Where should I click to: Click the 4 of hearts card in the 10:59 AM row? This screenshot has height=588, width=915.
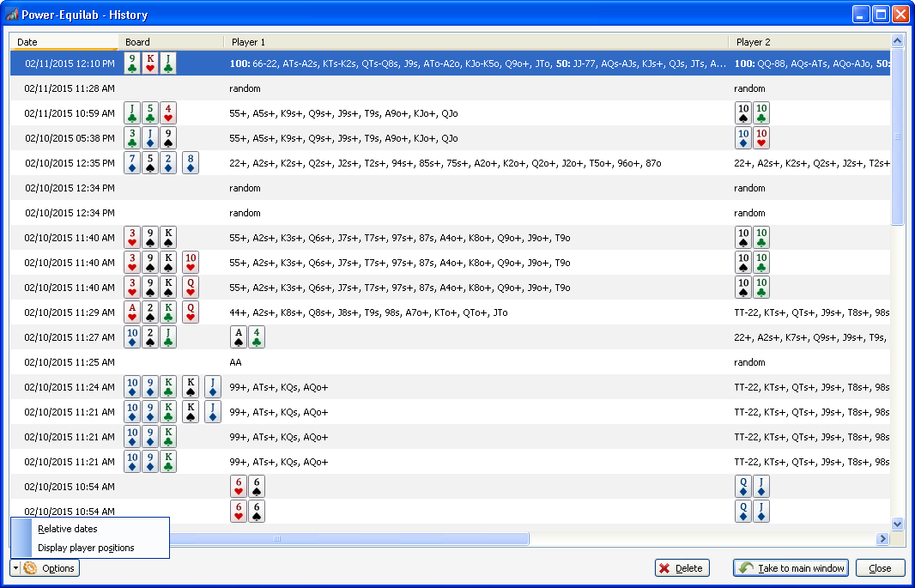click(168, 113)
